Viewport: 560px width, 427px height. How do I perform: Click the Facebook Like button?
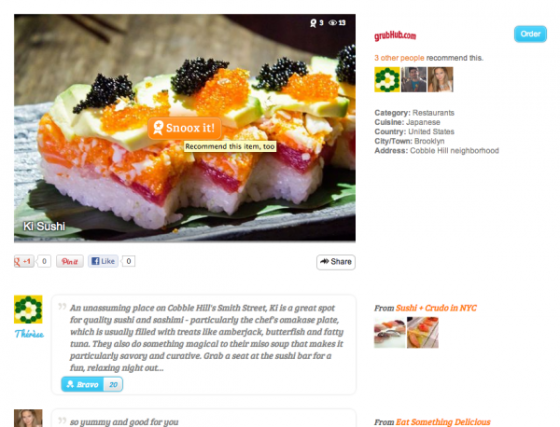point(103,261)
